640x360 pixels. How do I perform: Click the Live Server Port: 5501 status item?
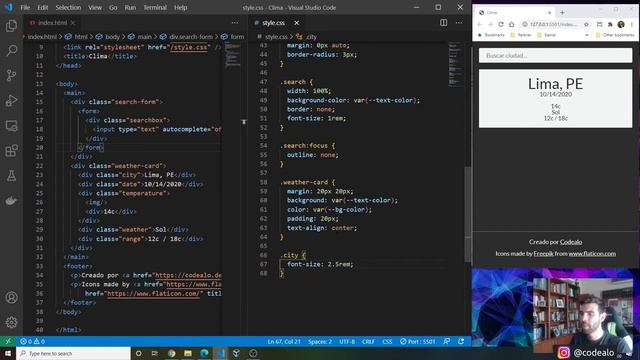(418, 341)
